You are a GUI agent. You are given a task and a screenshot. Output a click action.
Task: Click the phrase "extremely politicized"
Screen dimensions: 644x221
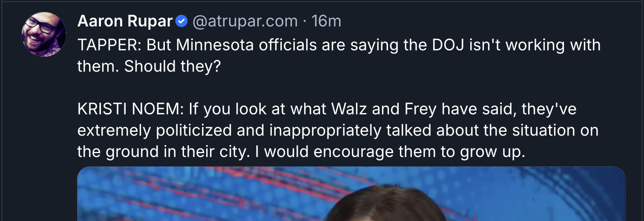click(x=154, y=131)
